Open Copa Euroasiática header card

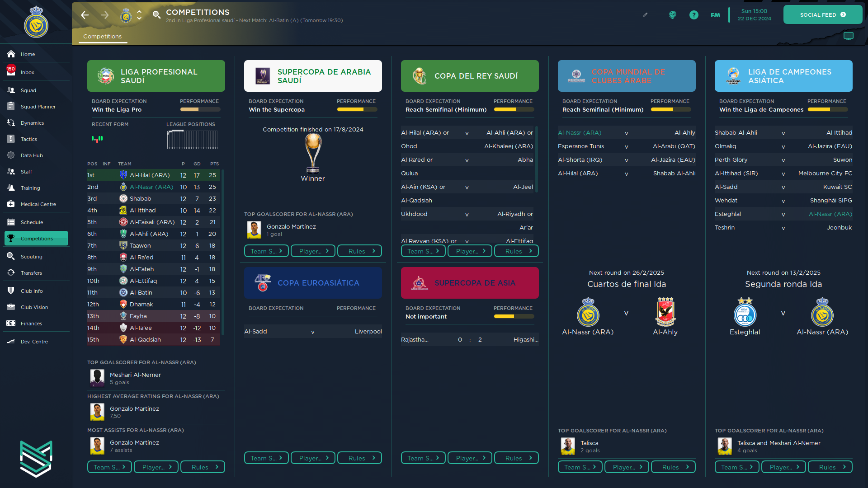tap(313, 283)
